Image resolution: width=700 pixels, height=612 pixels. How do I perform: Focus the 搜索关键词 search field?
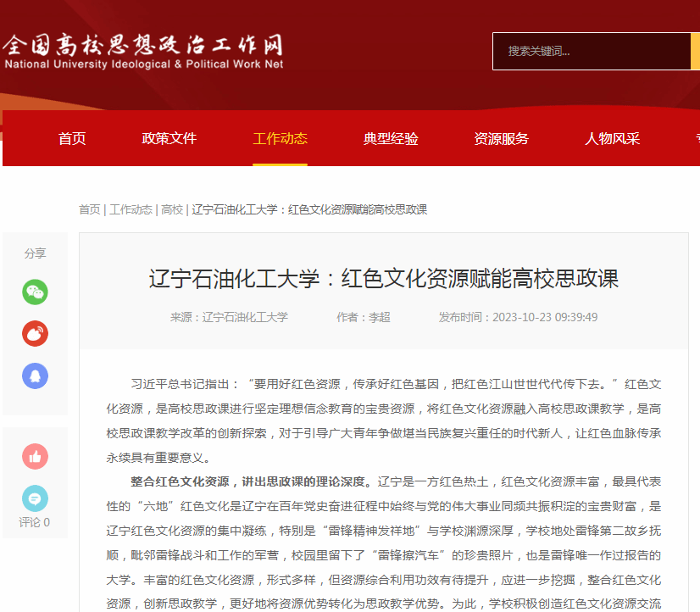tap(592, 51)
